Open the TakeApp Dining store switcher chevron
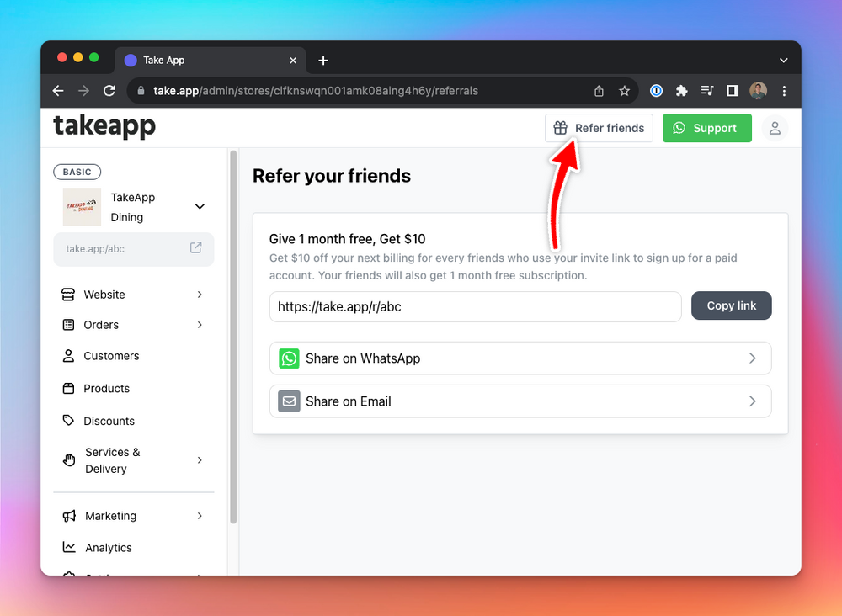 [200, 206]
